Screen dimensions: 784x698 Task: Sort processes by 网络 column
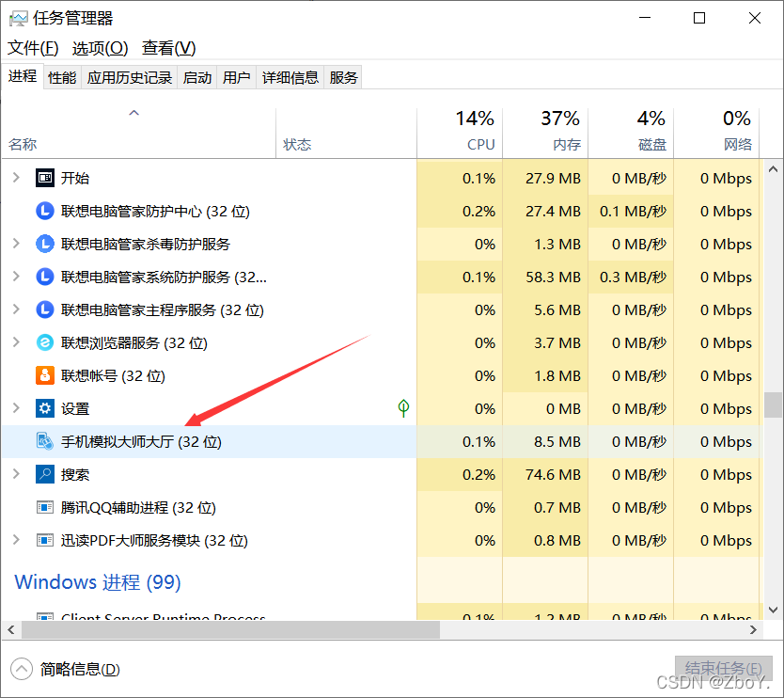[716, 132]
